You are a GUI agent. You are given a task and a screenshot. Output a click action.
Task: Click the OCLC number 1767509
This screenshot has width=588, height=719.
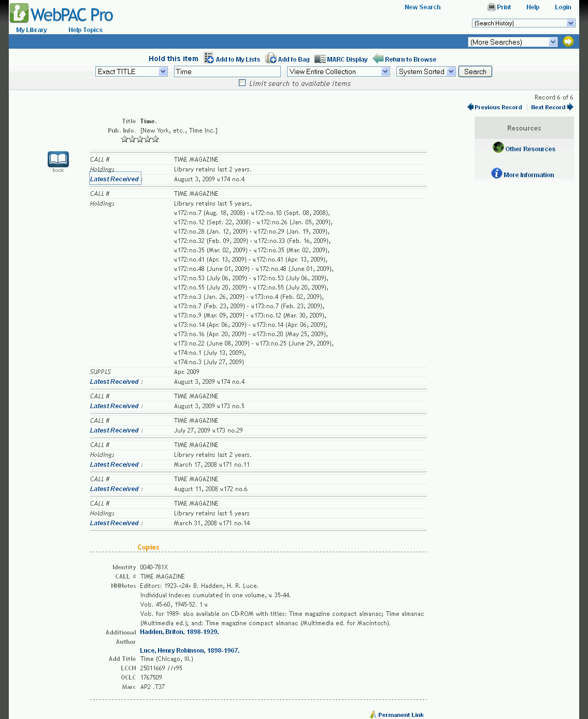click(151, 678)
